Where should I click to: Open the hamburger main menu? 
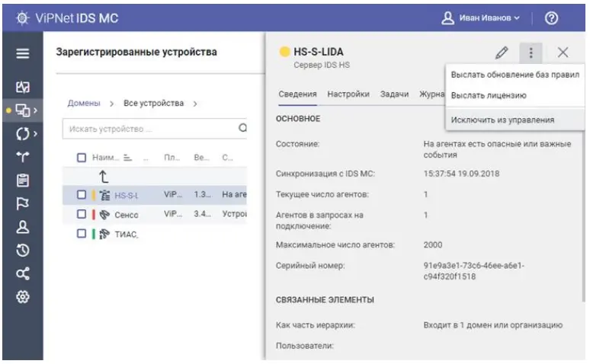pos(23,53)
